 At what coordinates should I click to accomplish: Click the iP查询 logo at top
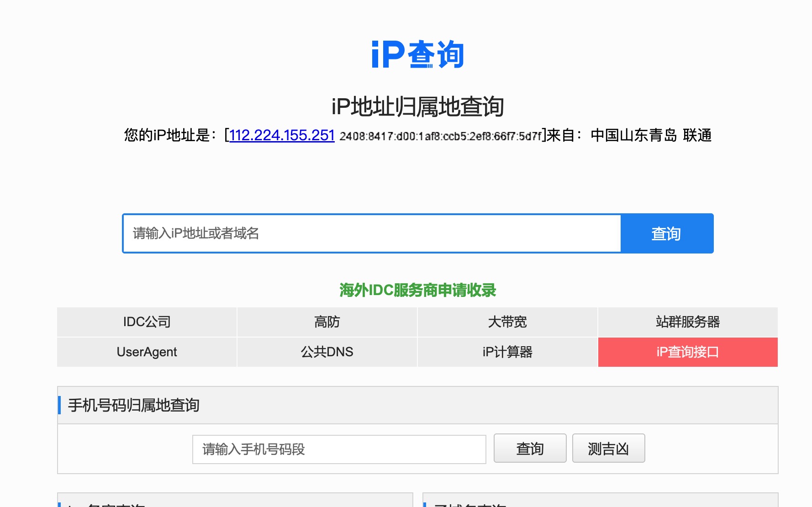[x=417, y=54]
